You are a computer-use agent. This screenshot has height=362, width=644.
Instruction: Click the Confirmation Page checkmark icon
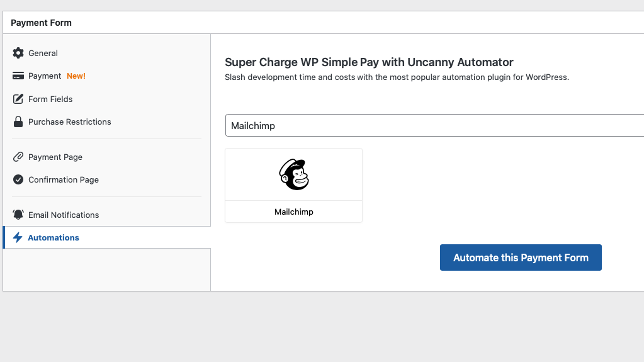point(18,179)
